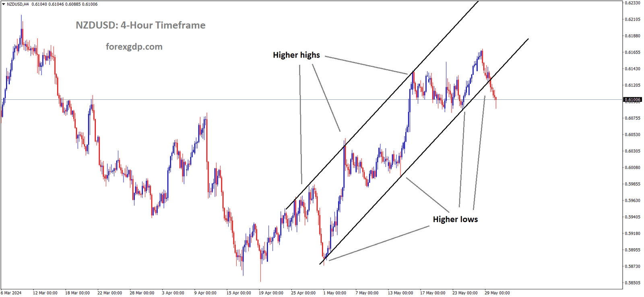Click the 0.58505 price scale value
The height and width of the screenshot is (297, 644).
tap(632, 283)
